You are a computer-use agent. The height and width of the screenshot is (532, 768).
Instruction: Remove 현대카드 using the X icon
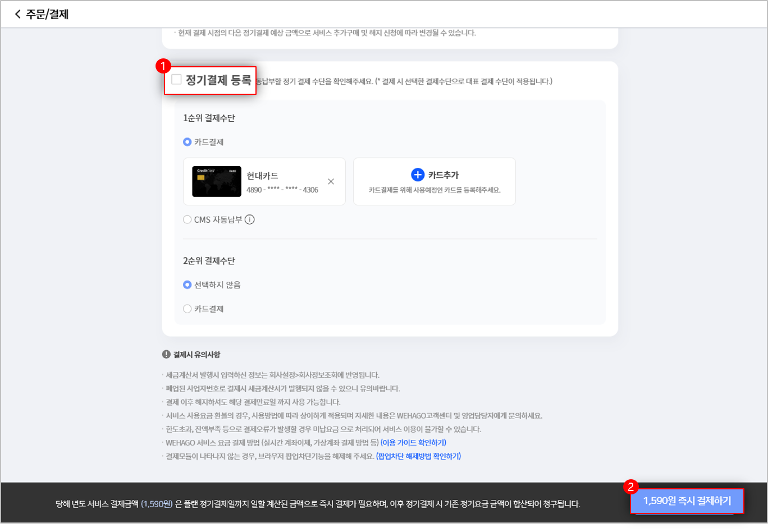click(331, 181)
